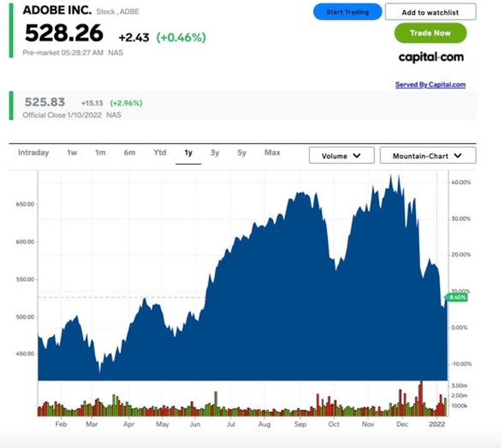
Task: Click the Start Trading button
Action: tap(348, 12)
